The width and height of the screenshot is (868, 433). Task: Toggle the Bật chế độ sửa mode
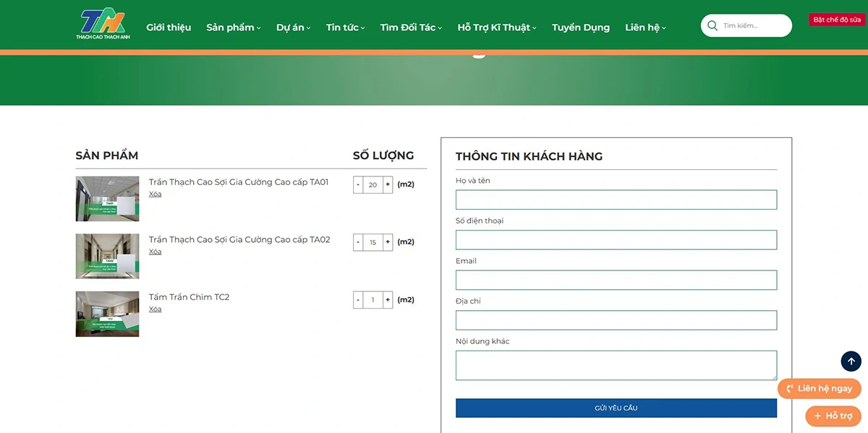point(836,20)
